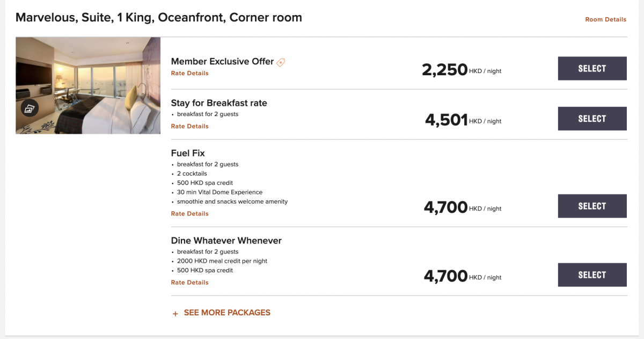Click the oceanfront suite room photo

click(x=88, y=85)
